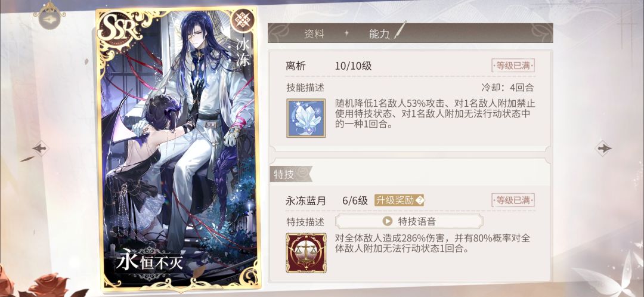Tap the 等级已满 button for 永冻蓝月
The height and width of the screenshot is (297, 644).
(x=513, y=200)
